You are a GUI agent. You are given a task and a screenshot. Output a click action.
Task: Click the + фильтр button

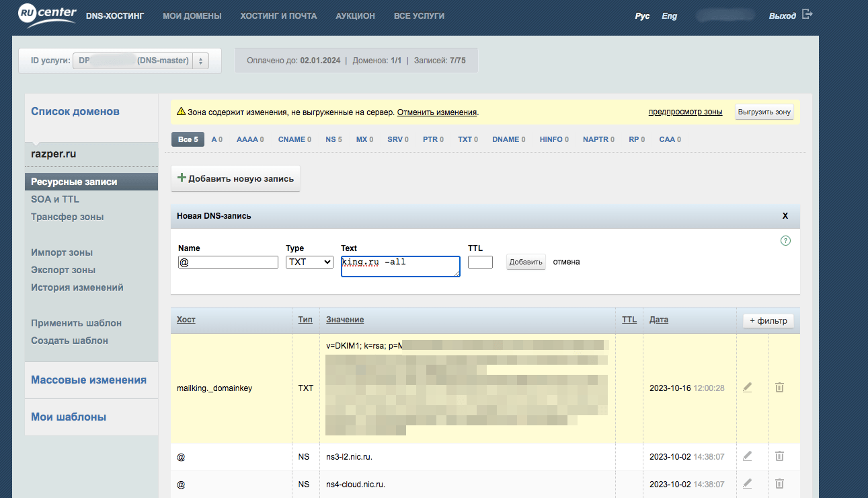click(768, 321)
